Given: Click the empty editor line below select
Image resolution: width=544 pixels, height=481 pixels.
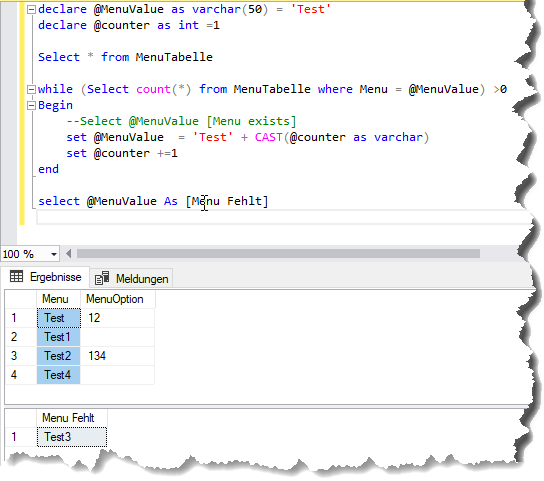Looking at the screenshot, I should 283,217.
